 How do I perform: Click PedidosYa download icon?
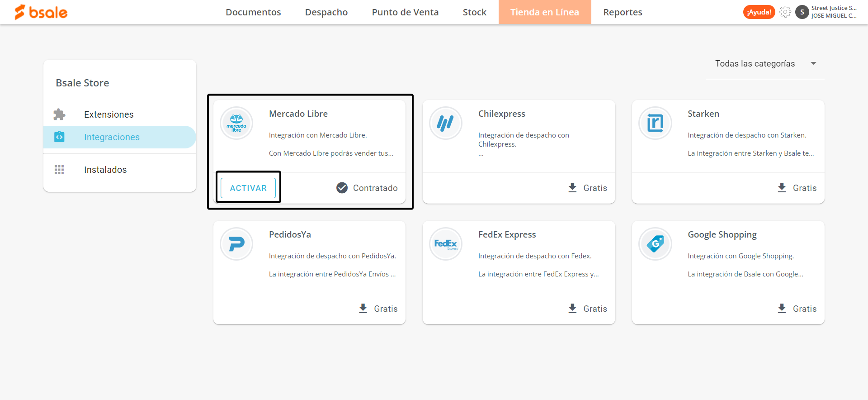click(x=363, y=308)
